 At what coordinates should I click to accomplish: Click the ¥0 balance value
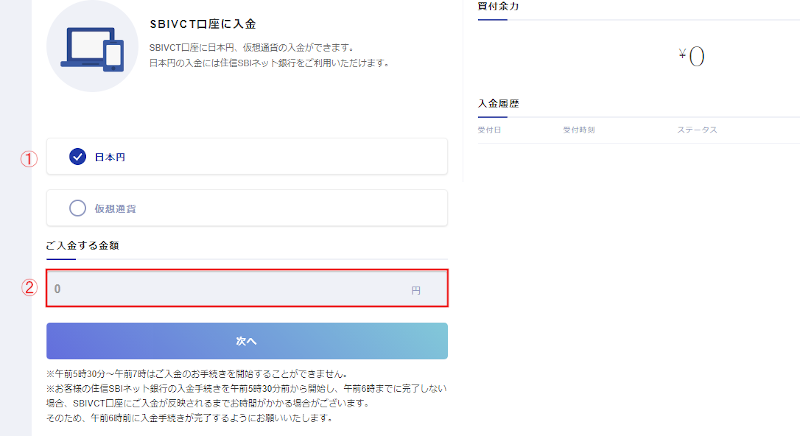(691, 56)
